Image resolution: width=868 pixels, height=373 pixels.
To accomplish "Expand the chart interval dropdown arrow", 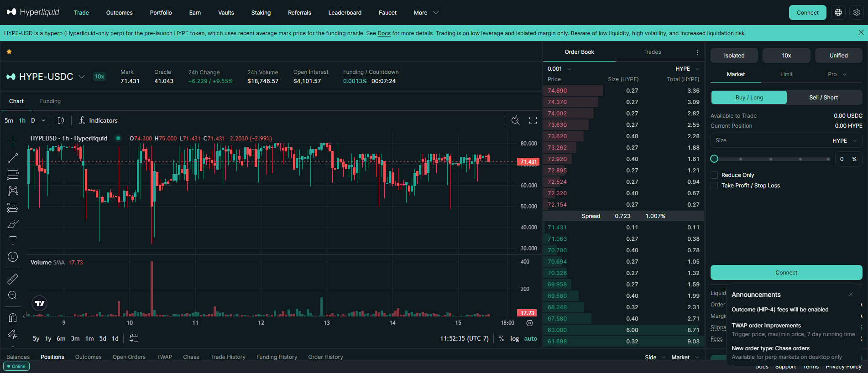I will click(43, 120).
